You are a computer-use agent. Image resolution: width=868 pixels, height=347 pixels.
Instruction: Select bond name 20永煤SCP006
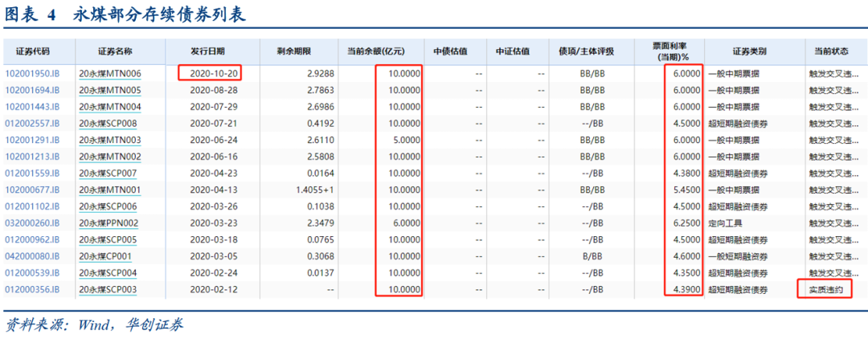tap(108, 206)
